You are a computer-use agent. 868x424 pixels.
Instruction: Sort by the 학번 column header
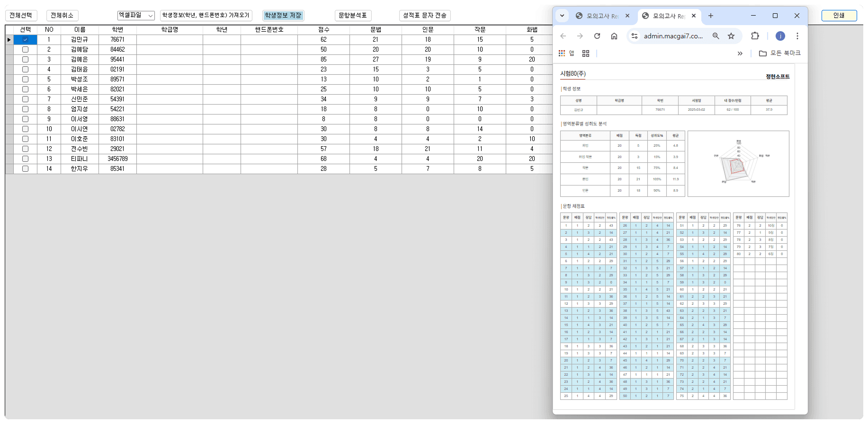point(117,30)
